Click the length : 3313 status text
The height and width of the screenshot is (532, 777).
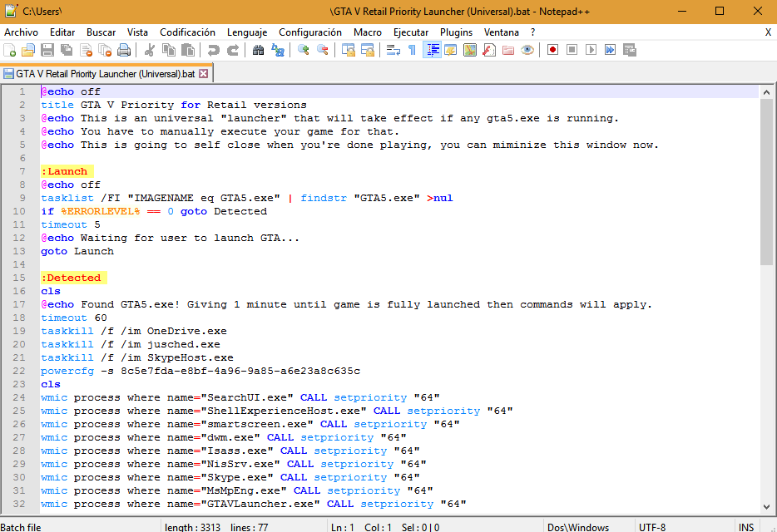[x=193, y=527]
